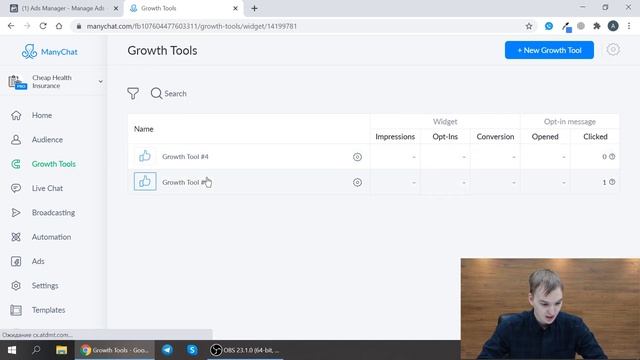640x360 pixels.
Task: Open the filter funnel icon
Action: (x=133, y=93)
